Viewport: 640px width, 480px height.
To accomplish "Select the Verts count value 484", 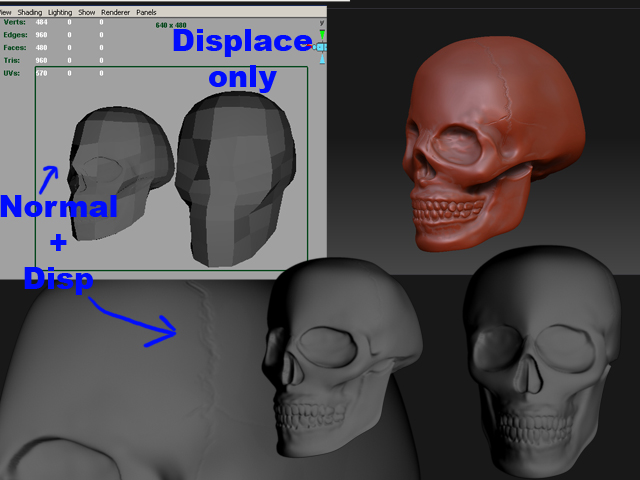I will pos(41,22).
